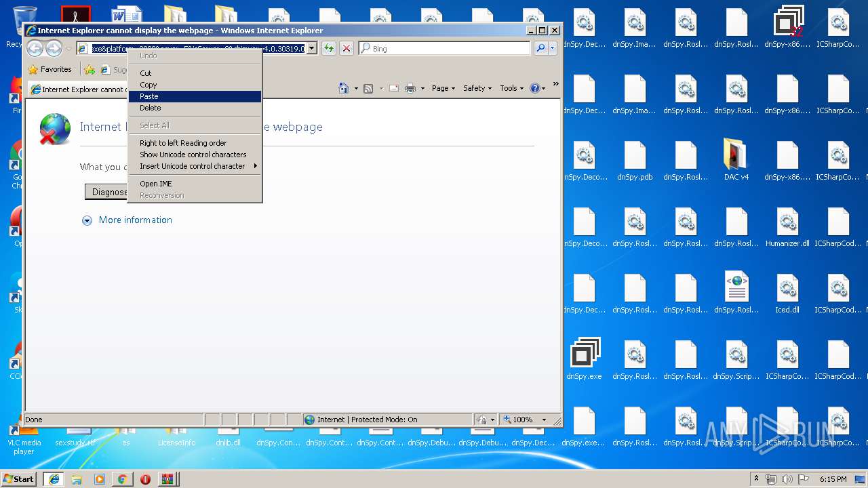Expand the More information section
Image resolution: width=868 pixels, height=488 pixels.
(87, 220)
